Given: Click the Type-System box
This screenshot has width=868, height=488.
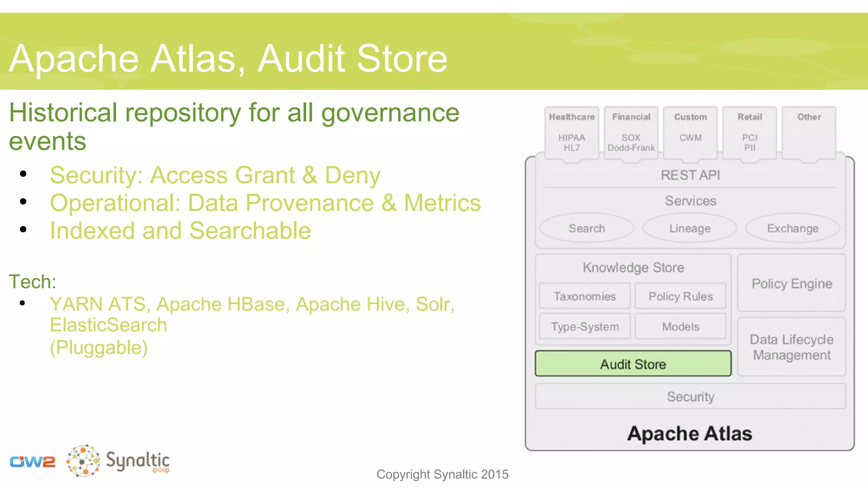Looking at the screenshot, I should 585,327.
